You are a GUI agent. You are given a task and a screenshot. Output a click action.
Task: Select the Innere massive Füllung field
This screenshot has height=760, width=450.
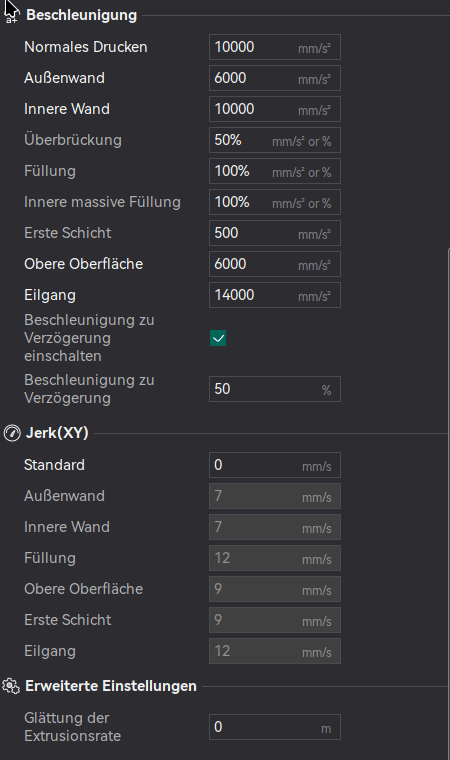pos(275,202)
